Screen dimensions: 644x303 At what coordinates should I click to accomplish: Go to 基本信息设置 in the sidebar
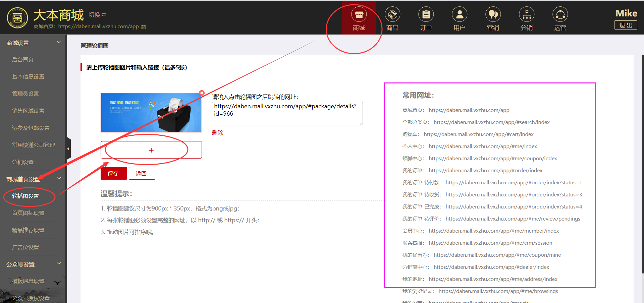(x=28, y=77)
